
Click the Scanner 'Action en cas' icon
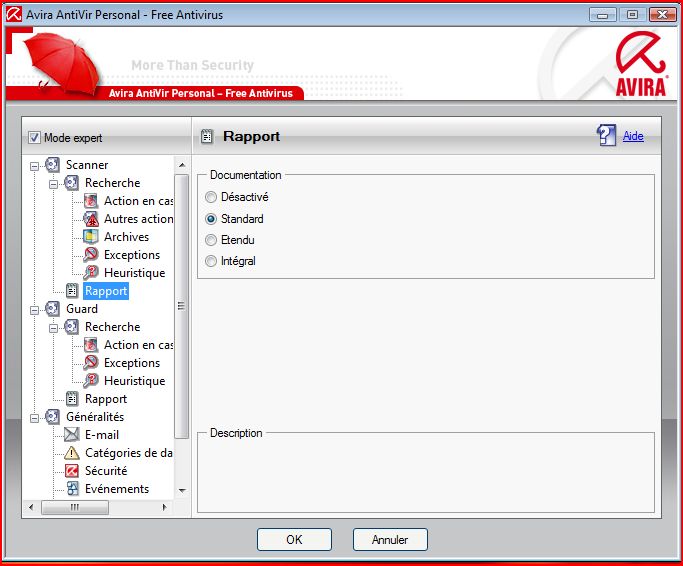[x=91, y=201]
